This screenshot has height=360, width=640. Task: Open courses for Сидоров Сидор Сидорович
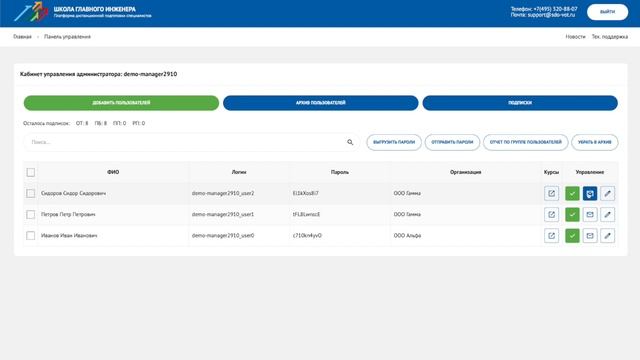pos(551,193)
